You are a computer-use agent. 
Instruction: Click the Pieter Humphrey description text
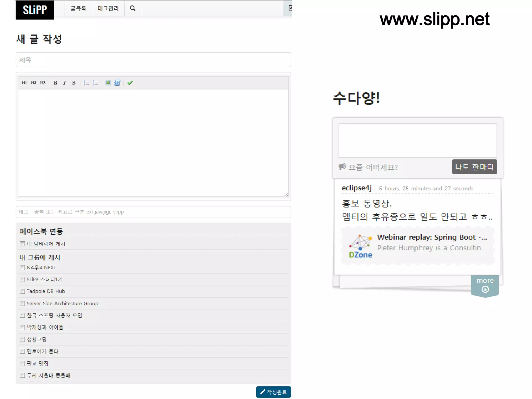click(x=431, y=248)
